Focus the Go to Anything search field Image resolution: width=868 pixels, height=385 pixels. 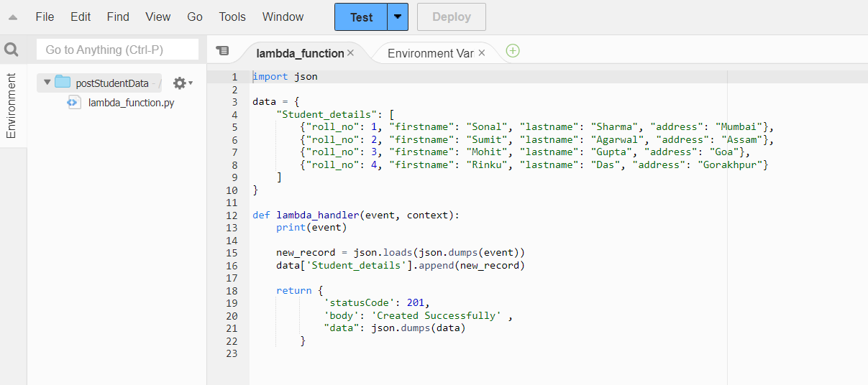point(117,50)
